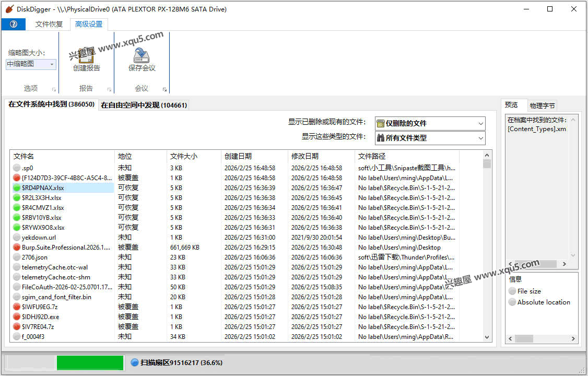The width and height of the screenshot is (588, 376).
Task: Click the 创建报告 report icon
Action: tap(86, 55)
